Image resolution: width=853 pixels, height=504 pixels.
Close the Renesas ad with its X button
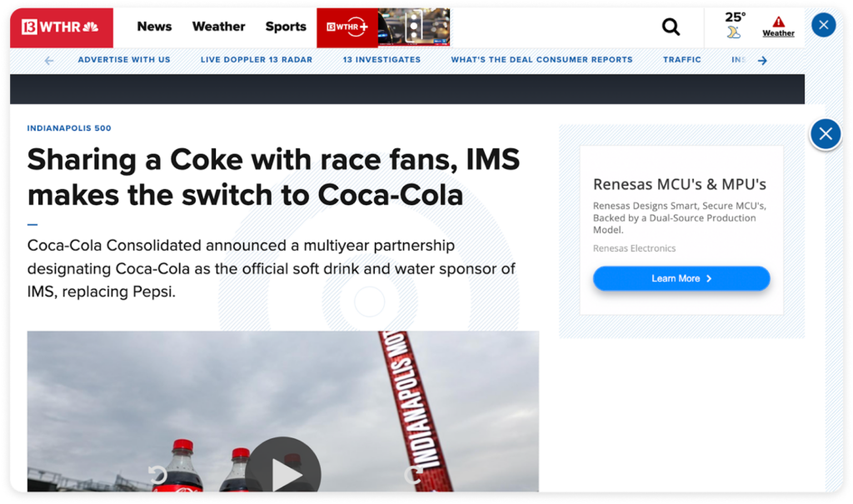pos(825,133)
